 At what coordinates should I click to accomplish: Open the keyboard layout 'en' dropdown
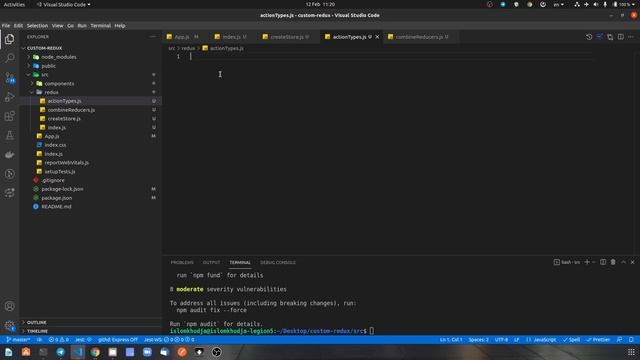click(x=558, y=4)
